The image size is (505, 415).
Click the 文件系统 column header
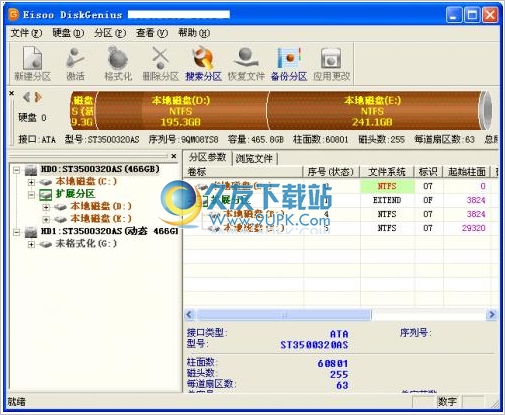click(x=387, y=172)
